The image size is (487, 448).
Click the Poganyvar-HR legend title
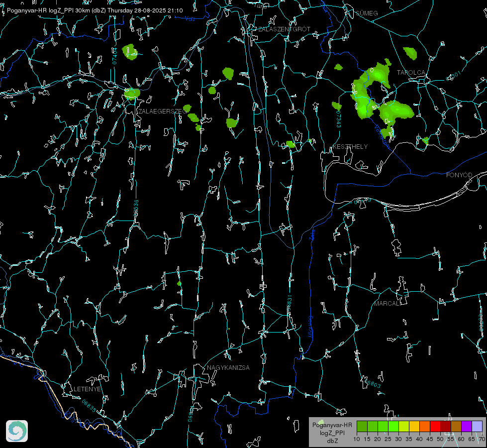point(332,425)
